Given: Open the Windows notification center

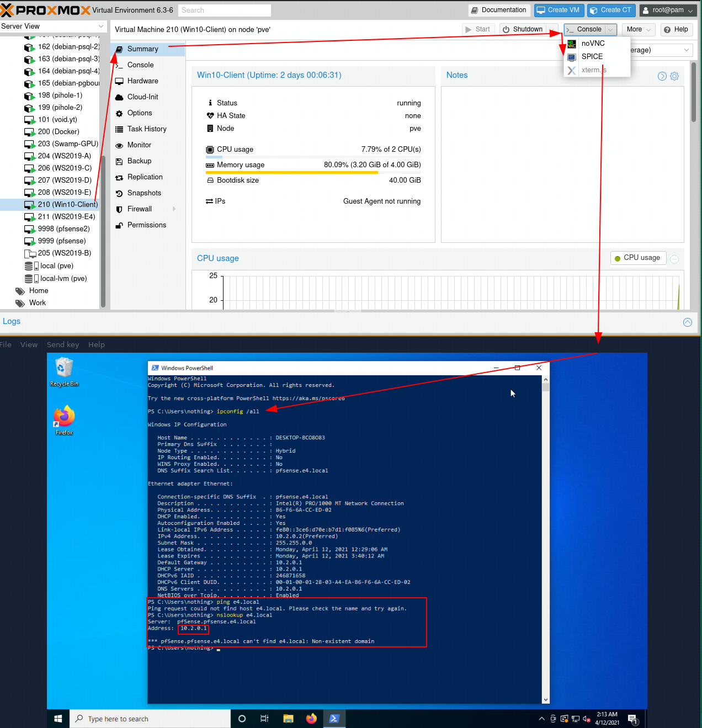Looking at the screenshot, I should point(633,719).
